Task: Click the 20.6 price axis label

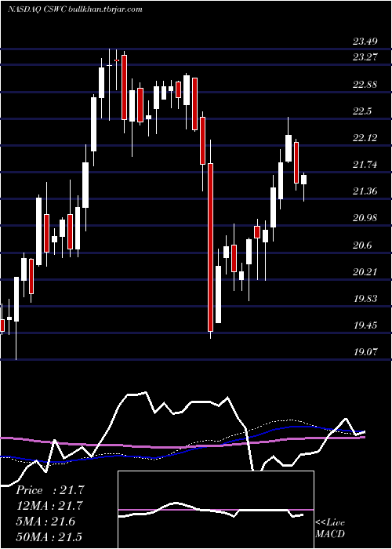Action: tap(362, 245)
